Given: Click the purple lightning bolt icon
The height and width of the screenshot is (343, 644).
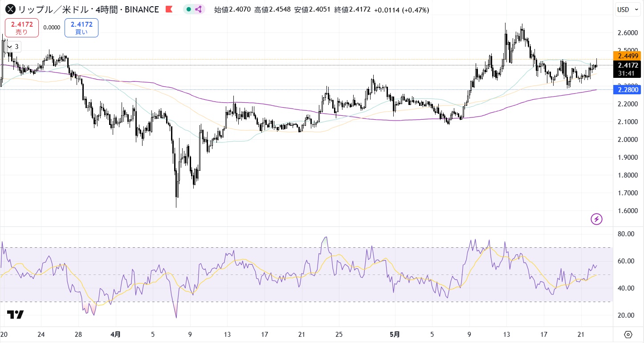Looking at the screenshot, I should (596, 219).
